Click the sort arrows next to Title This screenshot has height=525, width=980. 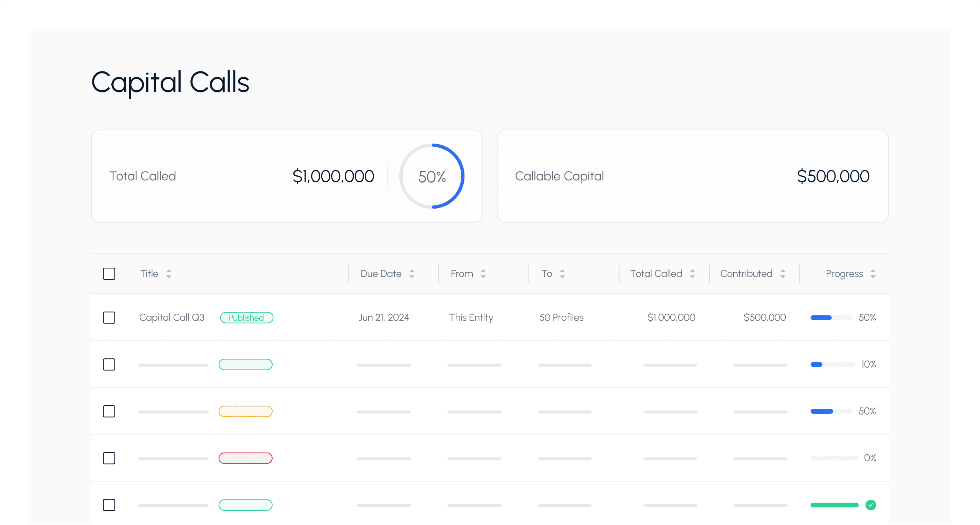click(x=169, y=274)
